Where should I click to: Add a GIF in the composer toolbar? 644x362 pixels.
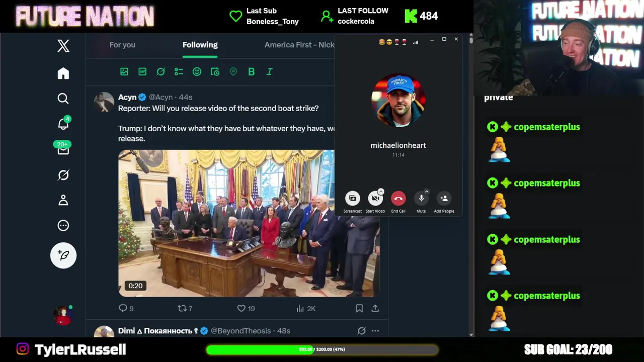click(142, 72)
